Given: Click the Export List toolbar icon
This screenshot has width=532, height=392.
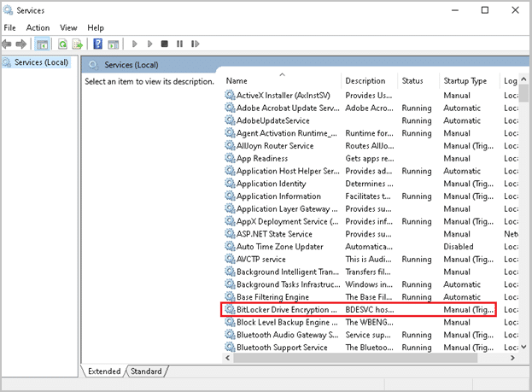Looking at the screenshot, I should tap(77, 44).
